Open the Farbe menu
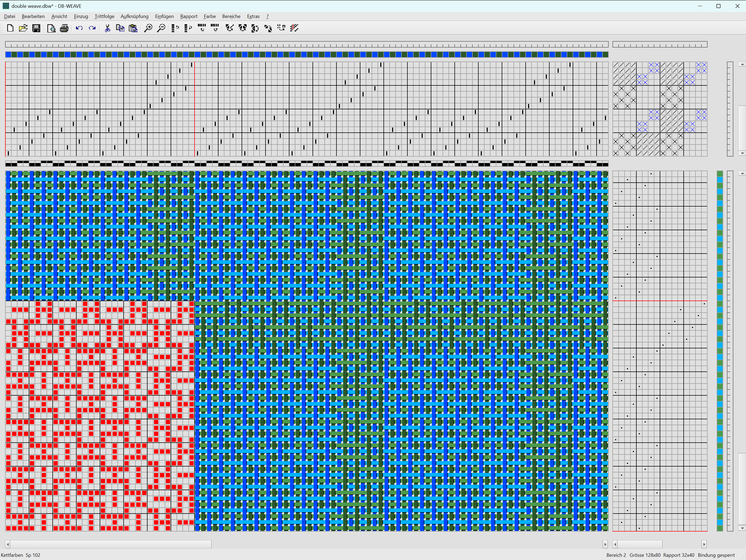This screenshot has height=560, width=746. coord(209,16)
